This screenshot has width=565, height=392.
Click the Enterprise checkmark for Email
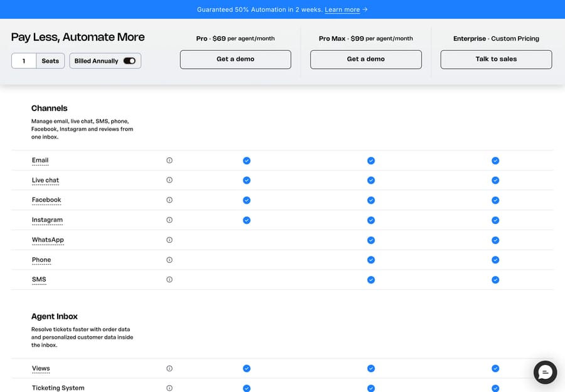[495, 161]
